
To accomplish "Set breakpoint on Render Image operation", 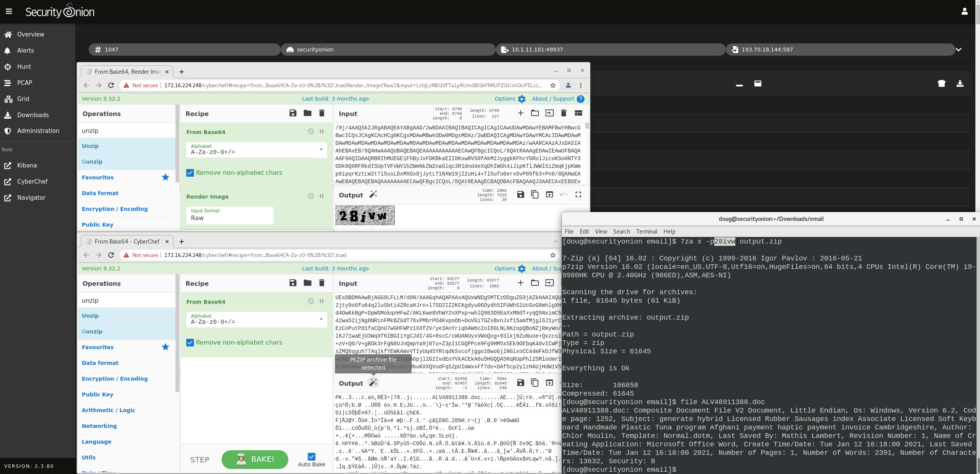I will pyautogui.click(x=322, y=196).
